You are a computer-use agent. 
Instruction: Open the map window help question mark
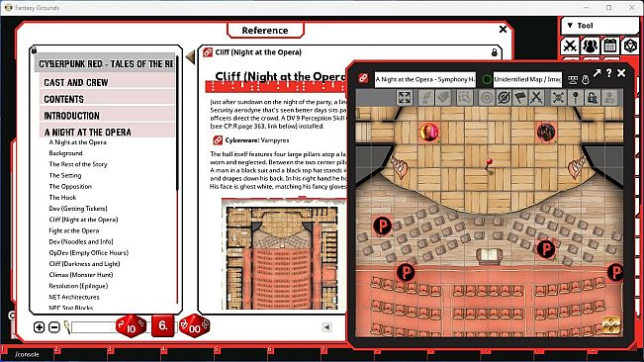click(609, 73)
